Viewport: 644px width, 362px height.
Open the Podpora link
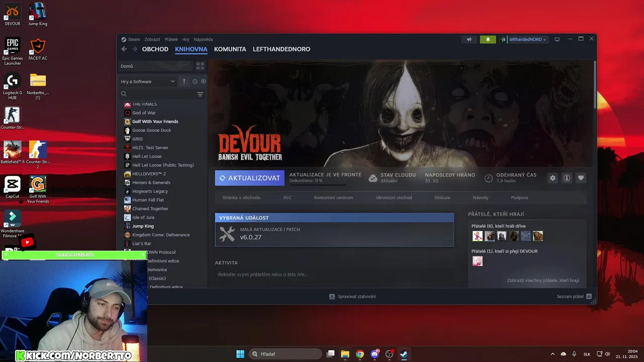[x=519, y=198]
